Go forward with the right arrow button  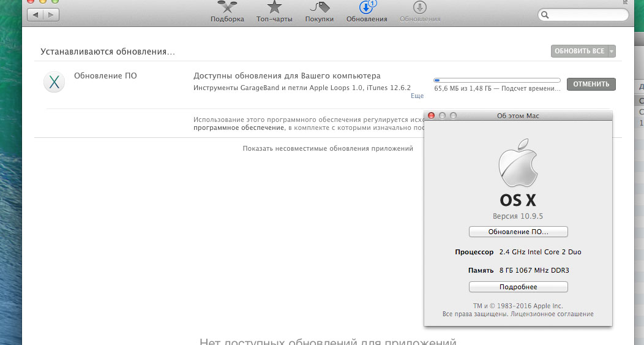[x=51, y=15]
